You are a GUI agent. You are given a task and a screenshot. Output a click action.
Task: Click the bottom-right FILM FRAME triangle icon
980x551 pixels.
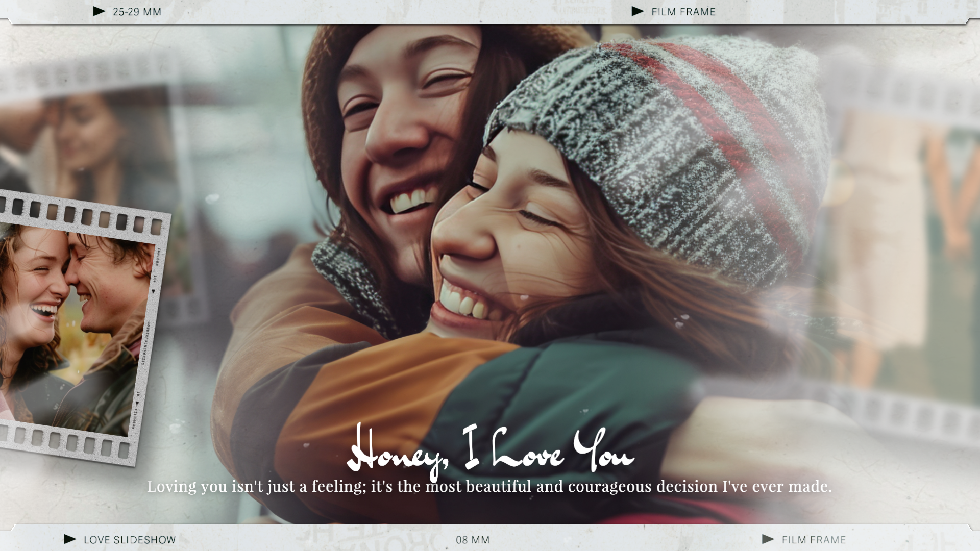[768, 539]
